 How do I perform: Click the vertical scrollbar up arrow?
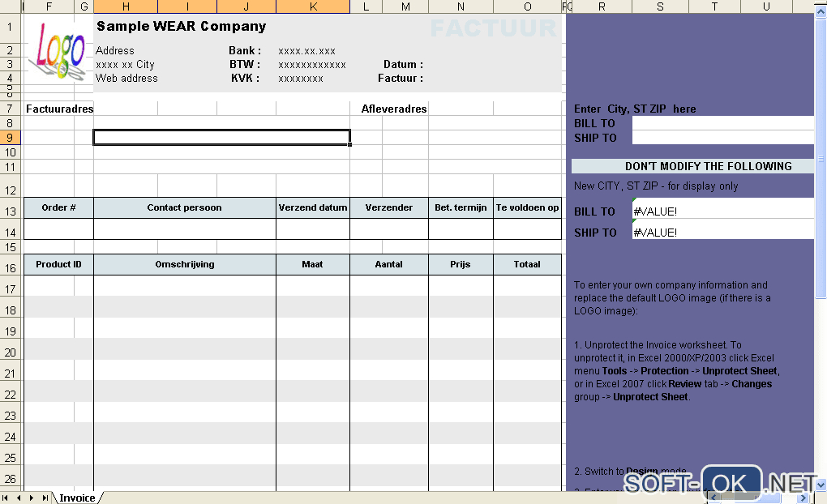pos(821,13)
